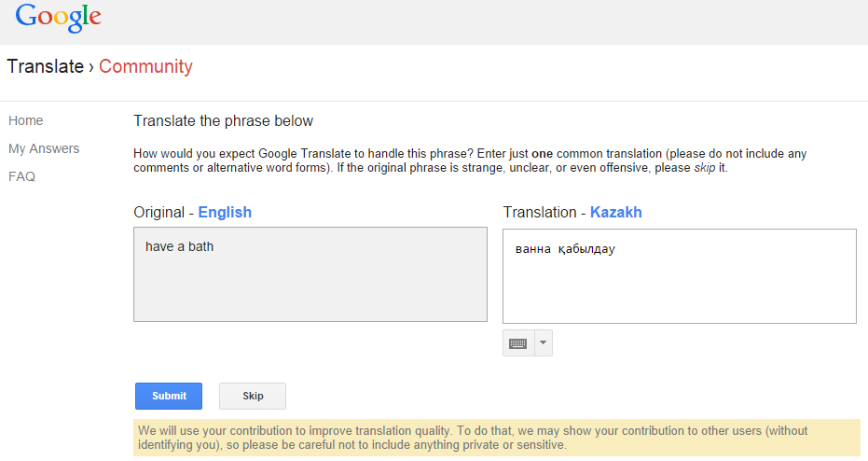Click the "Translate the phrase below" heading
This screenshot has width=868, height=461.
pos(224,120)
